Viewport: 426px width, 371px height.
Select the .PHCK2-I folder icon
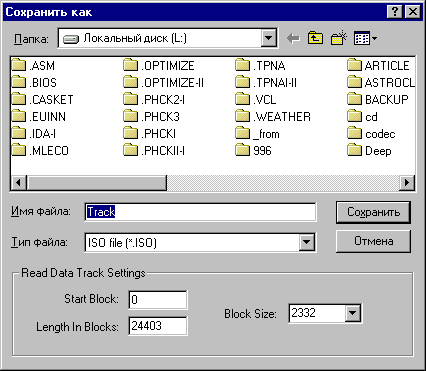130,99
